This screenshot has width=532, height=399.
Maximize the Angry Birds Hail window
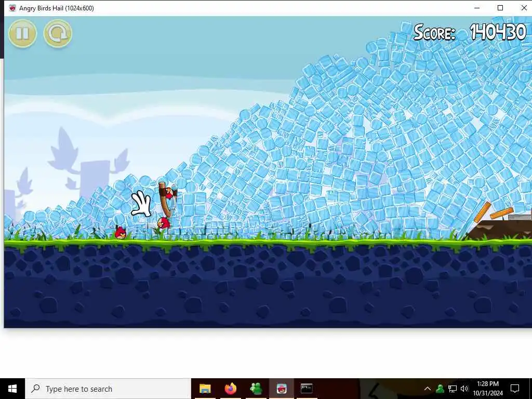(500, 8)
